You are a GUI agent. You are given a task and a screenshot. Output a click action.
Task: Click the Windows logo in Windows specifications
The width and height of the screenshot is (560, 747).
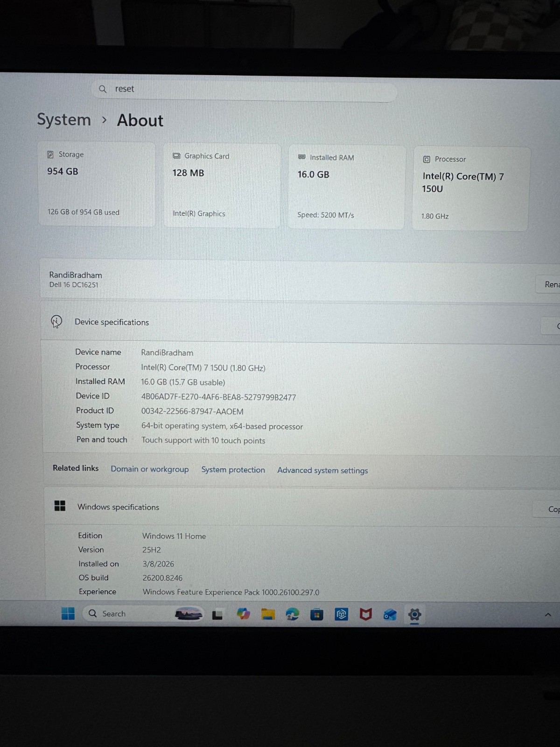(60, 506)
